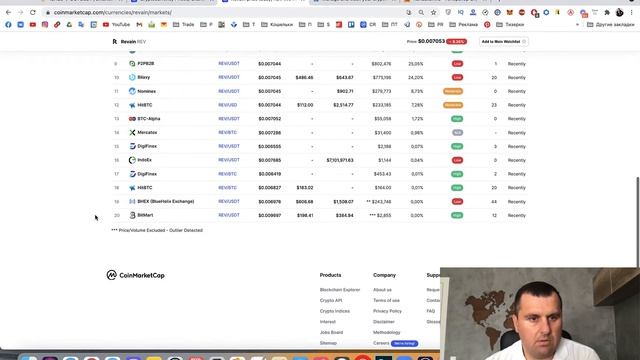The image size is (640, 360).
Task: Click the Low confidence badge in Bilaxy row
Action: (457, 77)
